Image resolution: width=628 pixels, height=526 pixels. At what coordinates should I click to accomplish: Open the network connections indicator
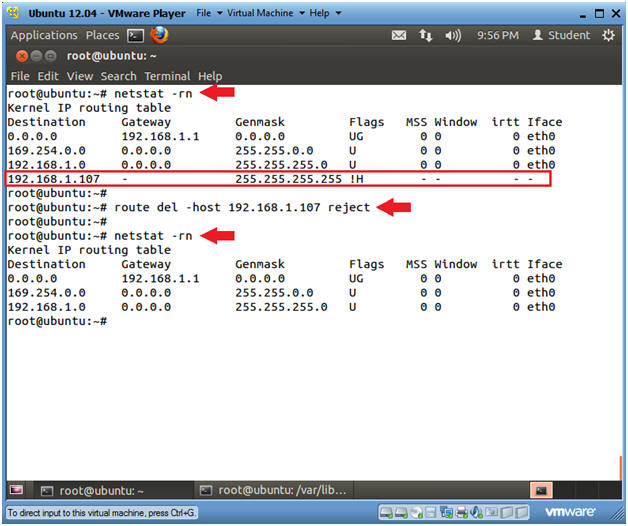click(x=425, y=36)
